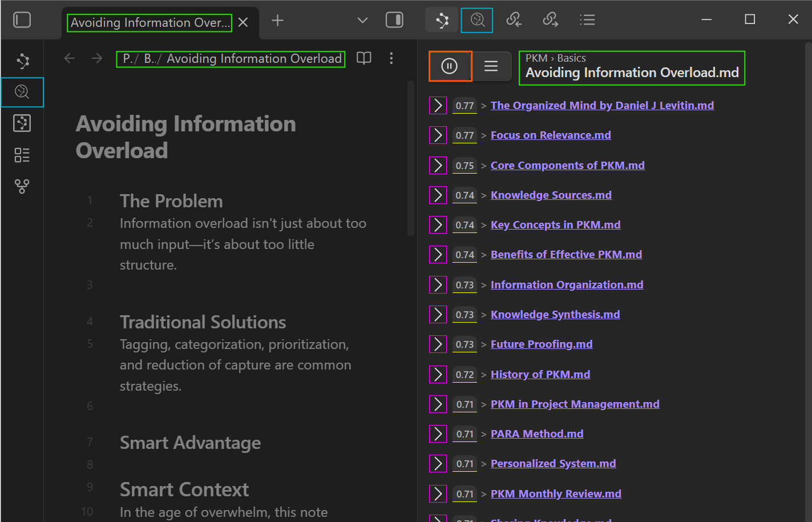Open the outgoing links panel tab
The image size is (812, 522).
click(550, 20)
